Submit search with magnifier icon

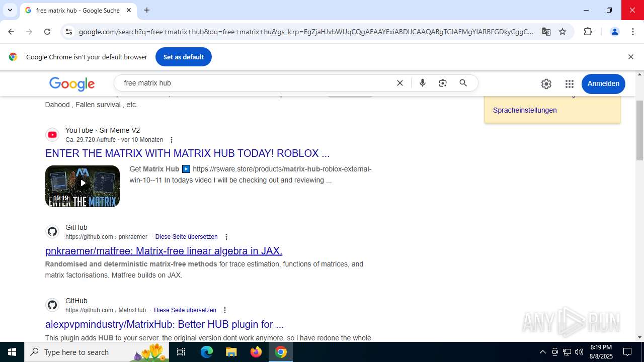point(463,83)
